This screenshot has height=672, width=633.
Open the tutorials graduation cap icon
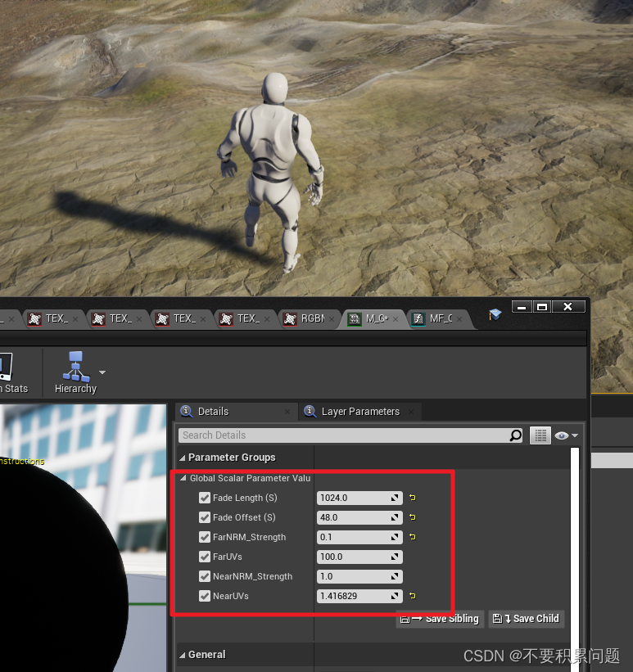point(495,314)
